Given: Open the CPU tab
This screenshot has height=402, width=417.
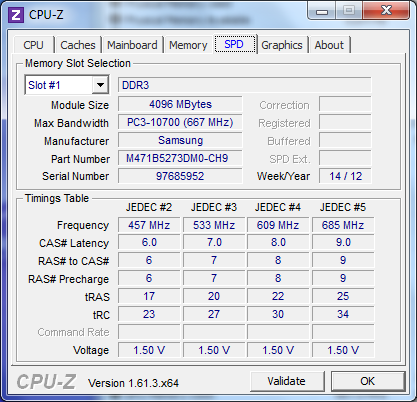Looking at the screenshot, I should (x=33, y=45).
